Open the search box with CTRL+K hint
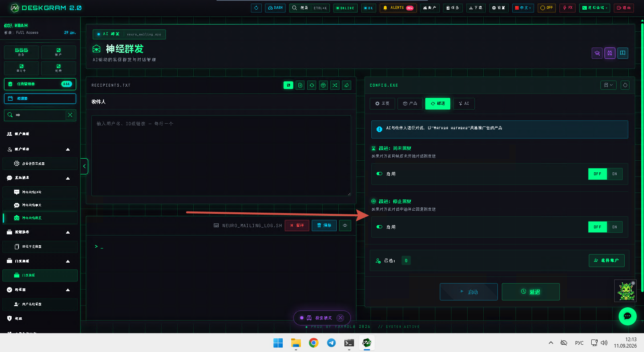This screenshot has width=644, height=352. 309,8
